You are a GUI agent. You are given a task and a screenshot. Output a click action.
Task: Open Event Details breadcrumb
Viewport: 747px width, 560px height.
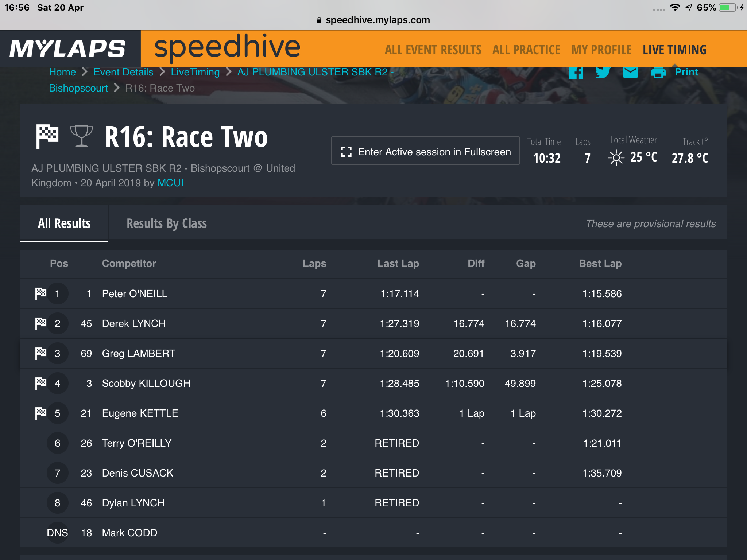(x=123, y=72)
